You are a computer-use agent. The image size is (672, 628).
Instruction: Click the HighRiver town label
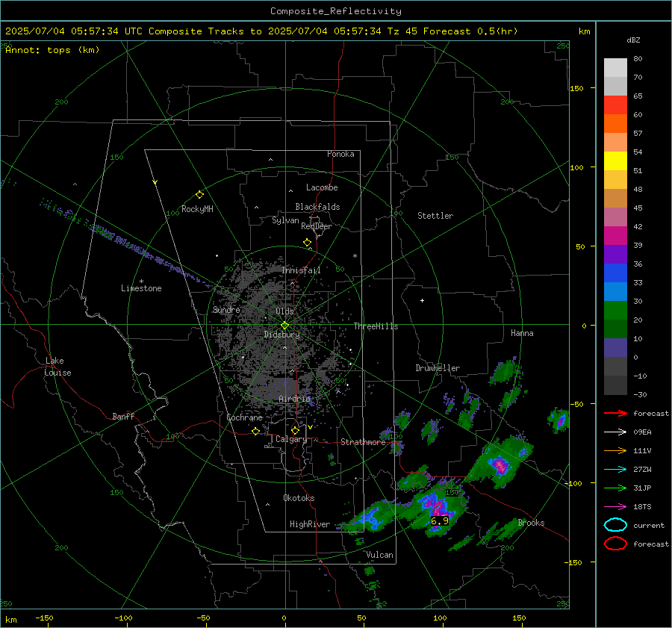tap(310, 524)
